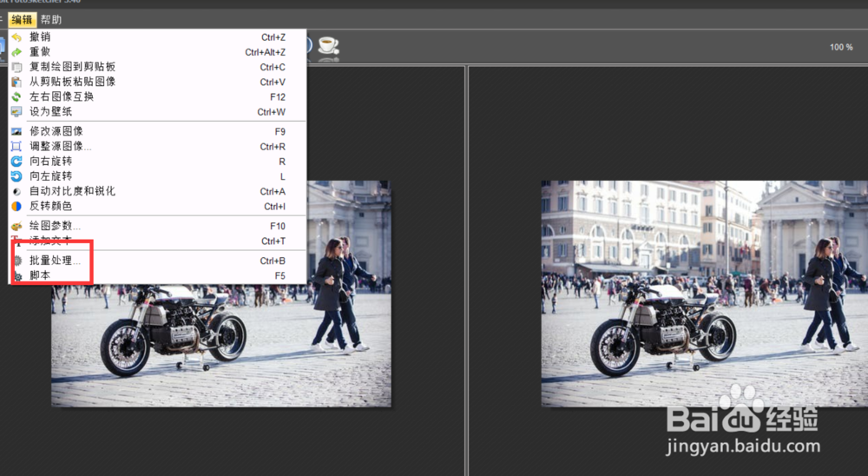Choose 撤销 from the edit menu
The image size is (868, 476).
pyautogui.click(x=157, y=37)
